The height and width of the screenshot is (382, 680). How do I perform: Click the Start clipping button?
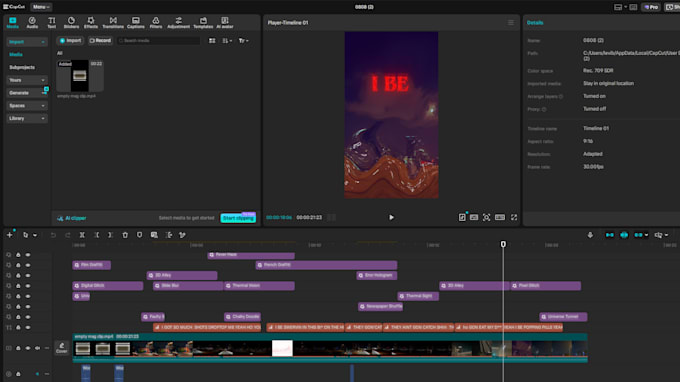(x=238, y=218)
